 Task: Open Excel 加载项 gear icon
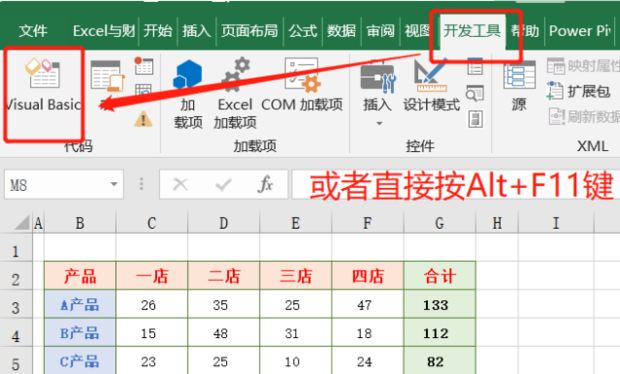(235, 93)
